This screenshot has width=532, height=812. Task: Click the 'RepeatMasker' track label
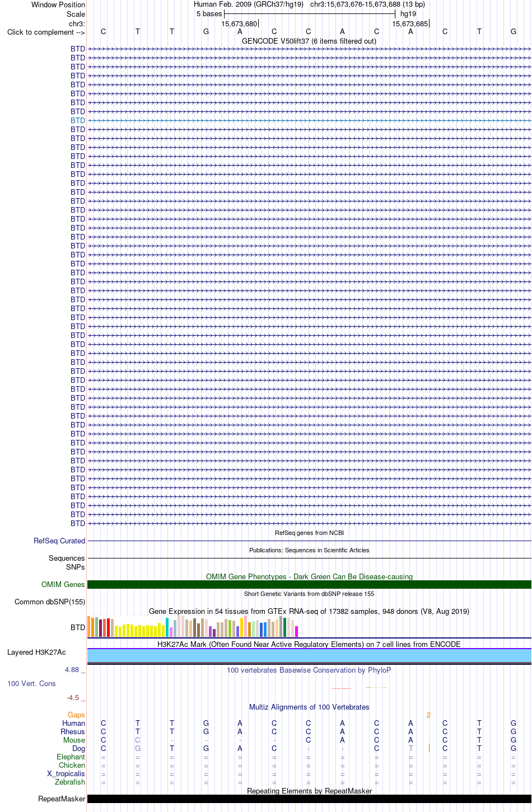tap(62, 799)
